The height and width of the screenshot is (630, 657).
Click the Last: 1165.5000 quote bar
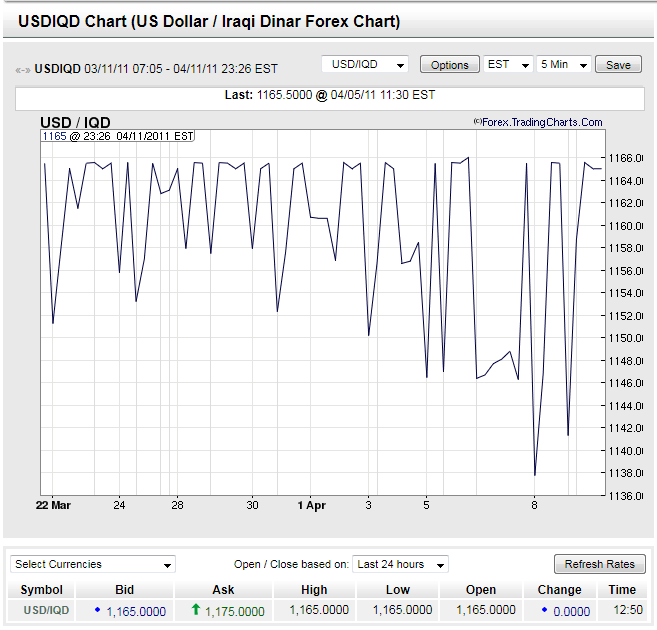(x=330, y=99)
